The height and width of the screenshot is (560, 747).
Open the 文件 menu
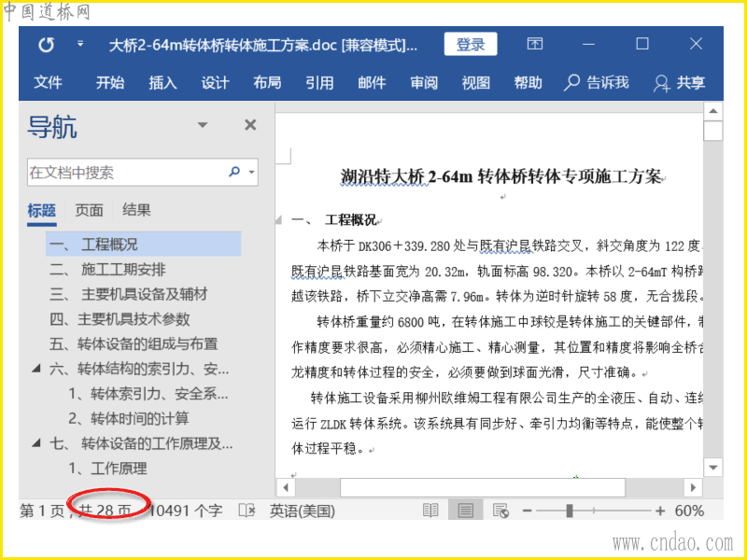pyautogui.click(x=48, y=82)
